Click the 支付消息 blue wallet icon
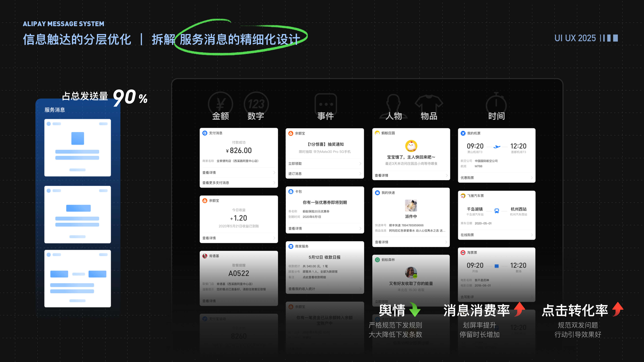Viewport: 644px width, 362px height. click(205, 133)
